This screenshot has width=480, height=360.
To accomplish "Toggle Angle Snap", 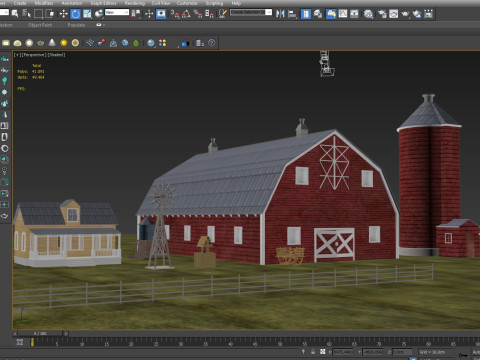I will click(x=186, y=14).
